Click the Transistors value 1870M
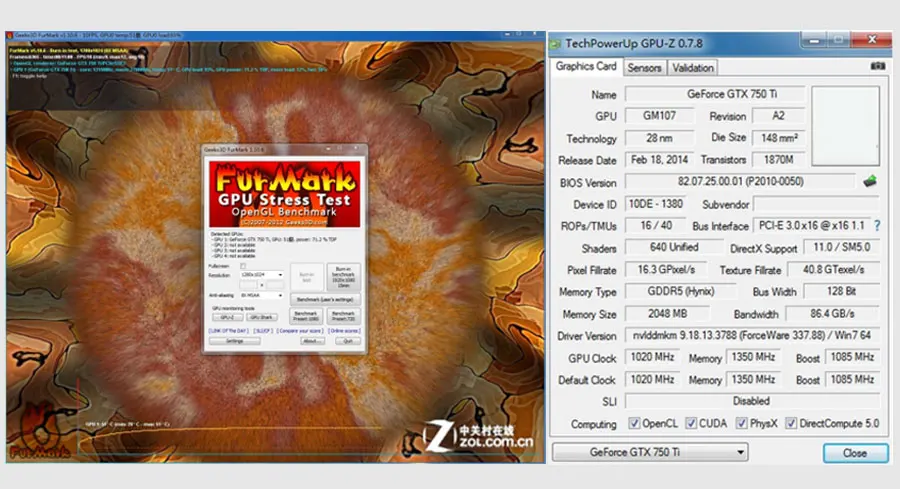Screen dimensions: 900x489 click(x=778, y=160)
